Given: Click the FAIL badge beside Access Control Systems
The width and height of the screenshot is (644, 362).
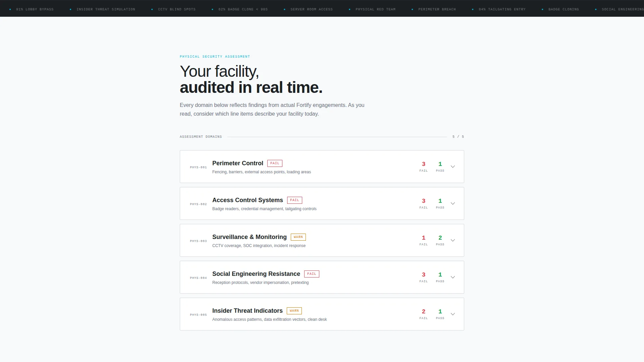Looking at the screenshot, I should 294,200.
